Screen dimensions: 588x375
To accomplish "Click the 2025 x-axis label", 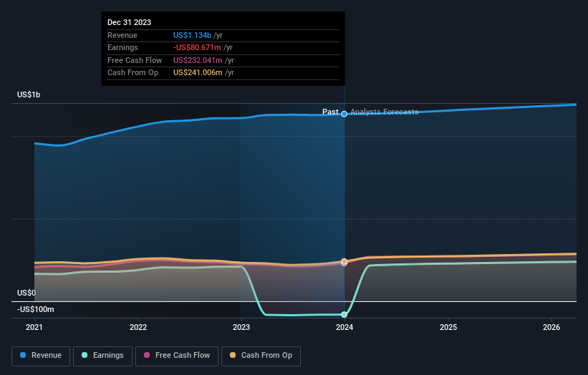I will point(448,327).
